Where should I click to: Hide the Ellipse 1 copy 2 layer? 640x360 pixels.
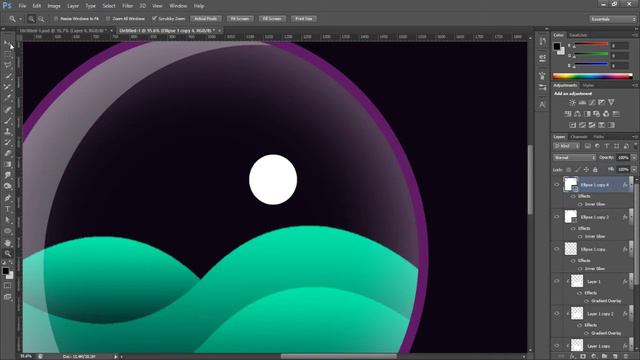coord(557,217)
